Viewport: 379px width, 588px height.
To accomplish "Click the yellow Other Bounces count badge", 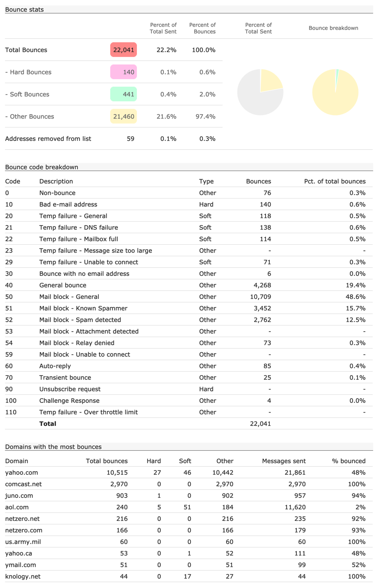I will [124, 116].
